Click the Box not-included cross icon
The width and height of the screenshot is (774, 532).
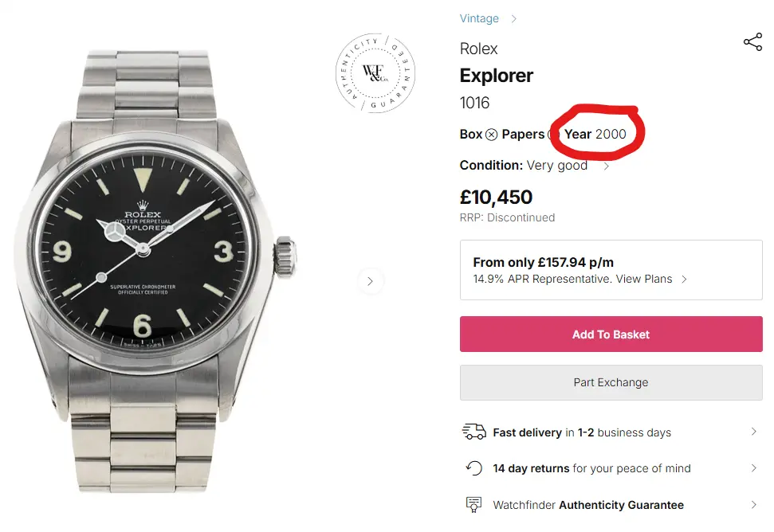[x=492, y=135]
